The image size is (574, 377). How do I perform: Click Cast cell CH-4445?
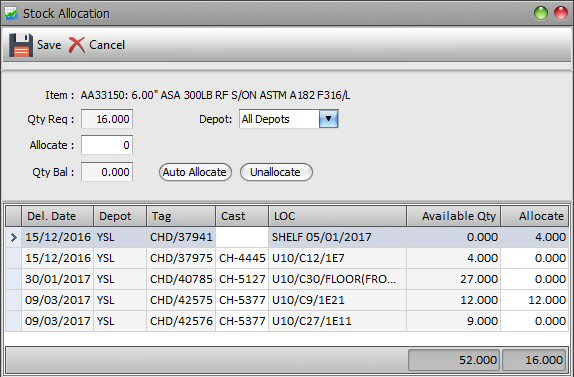click(x=242, y=258)
